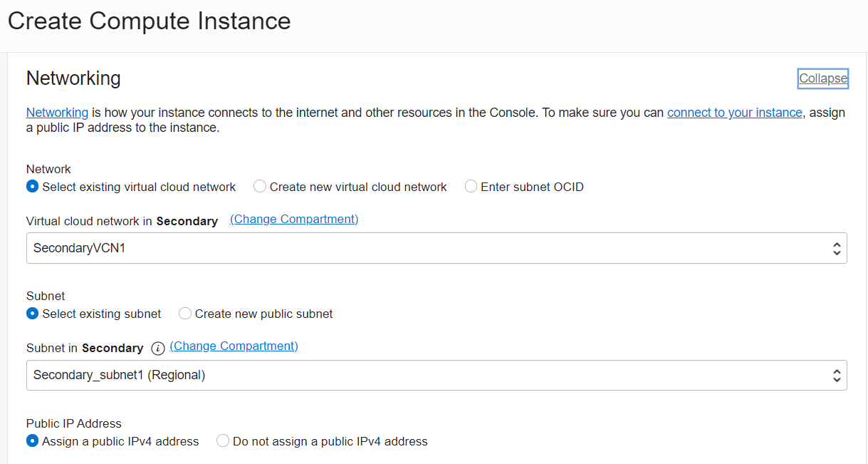Open the Networking documentation link
The height and width of the screenshot is (464, 868).
[x=57, y=113]
